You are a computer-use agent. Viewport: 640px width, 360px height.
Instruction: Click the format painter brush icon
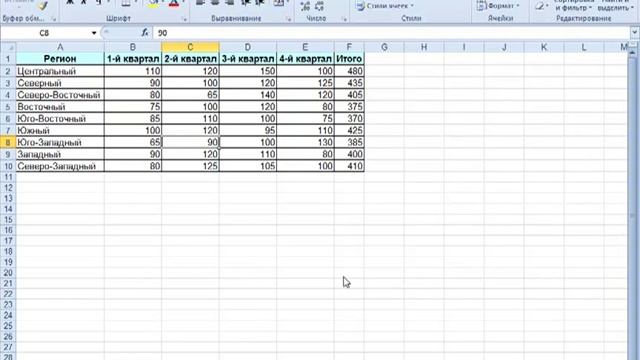(x=43, y=5)
